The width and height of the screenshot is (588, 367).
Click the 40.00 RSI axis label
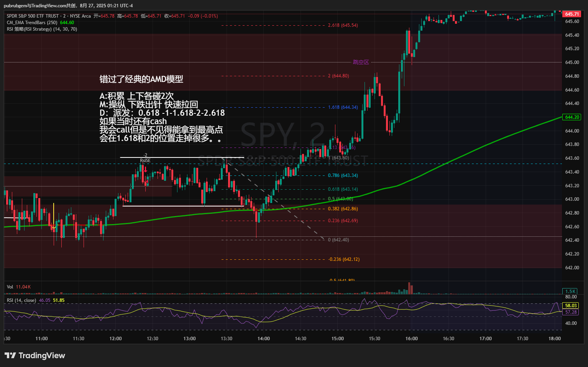click(571, 323)
